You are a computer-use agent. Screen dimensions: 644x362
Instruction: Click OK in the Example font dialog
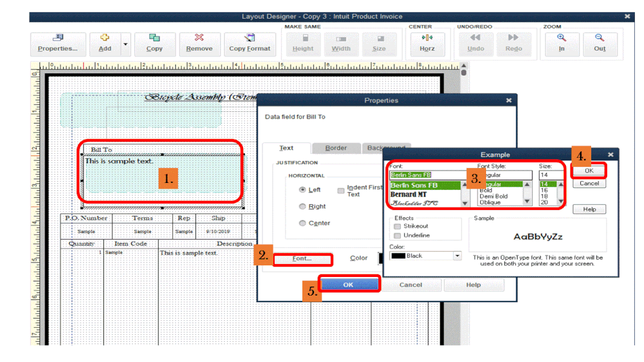(x=589, y=171)
